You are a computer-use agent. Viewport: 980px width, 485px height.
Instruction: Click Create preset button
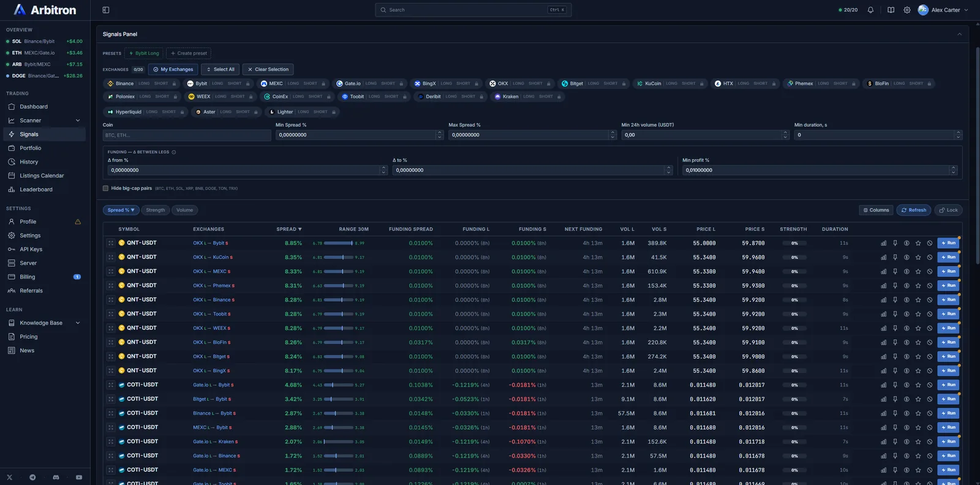[x=189, y=53]
